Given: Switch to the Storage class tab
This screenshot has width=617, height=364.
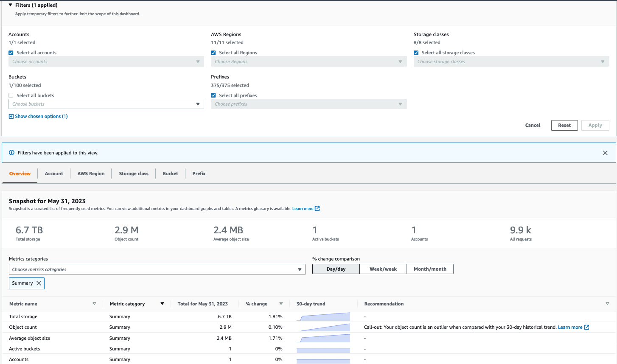Looking at the screenshot, I should click(x=133, y=174).
